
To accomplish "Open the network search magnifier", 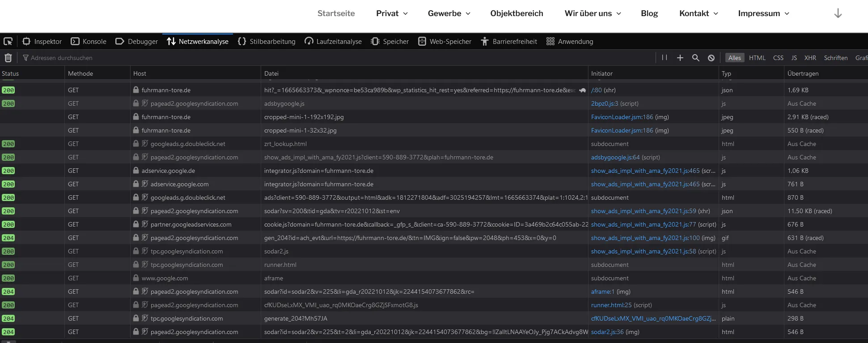I will click(x=695, y=58).
